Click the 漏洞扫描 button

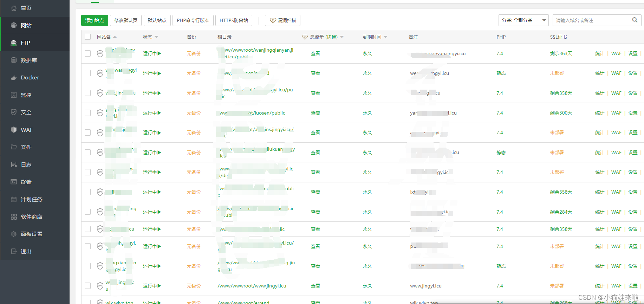coord(283,20)
